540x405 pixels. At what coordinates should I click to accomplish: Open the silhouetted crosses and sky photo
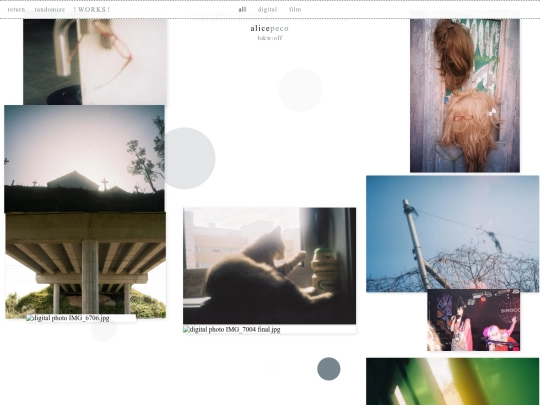[x=84, y=159]
